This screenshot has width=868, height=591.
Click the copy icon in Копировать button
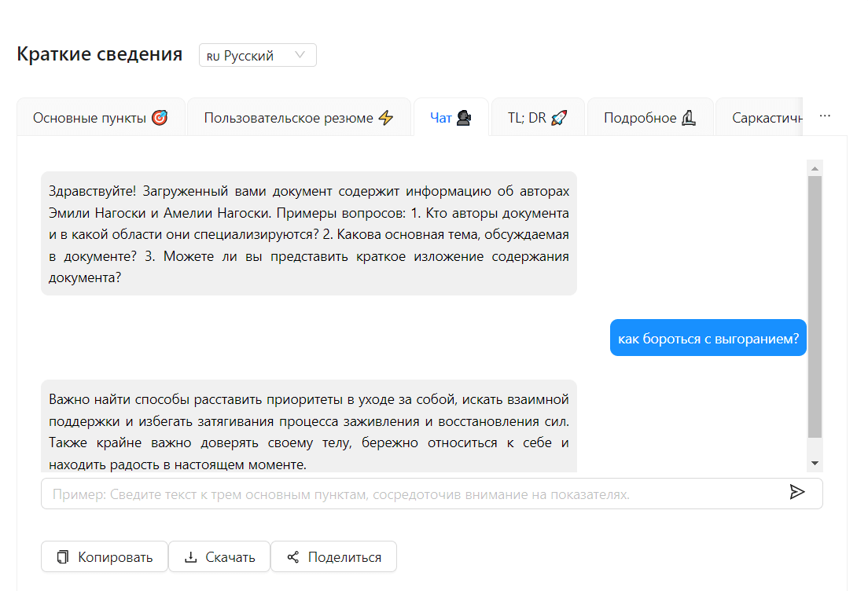click(63, 557)
